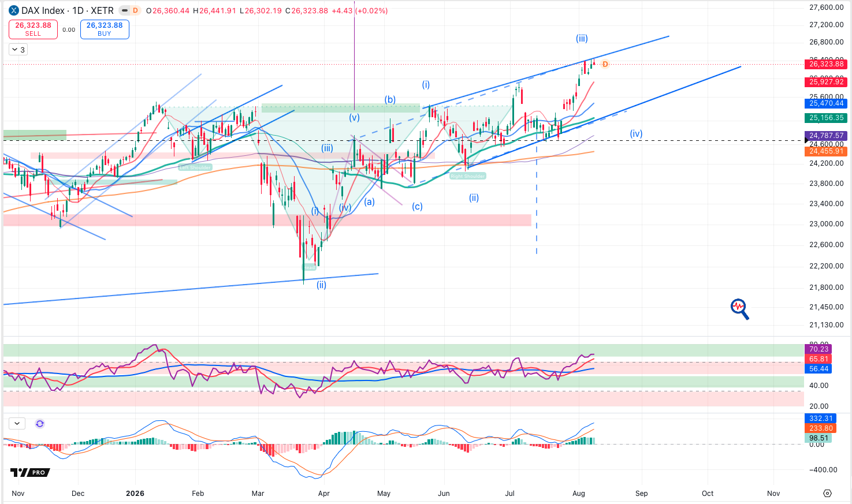Image resolution: width=852 pixels, height=504 pixels.
Task: Click the purple 70.23 RSI value label
Action: click(x=818, y=349)
